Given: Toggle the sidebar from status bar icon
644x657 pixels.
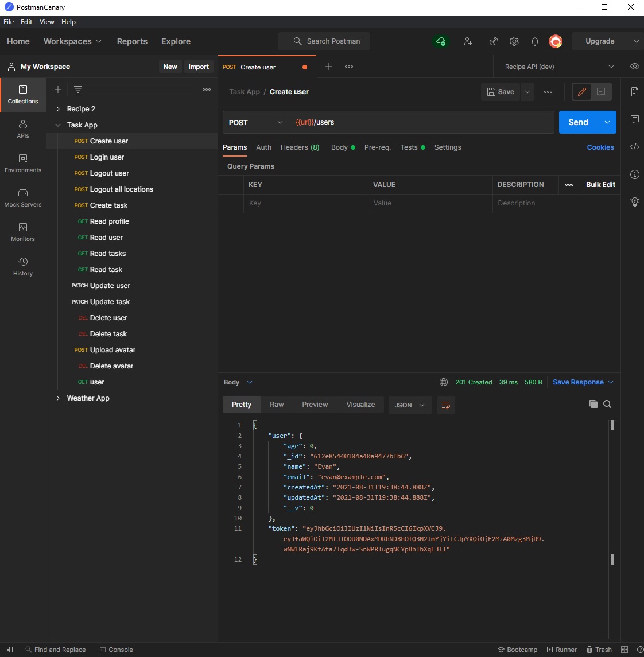Looking at the screenshot, I should pyautogui.click(x=9, y=650).
